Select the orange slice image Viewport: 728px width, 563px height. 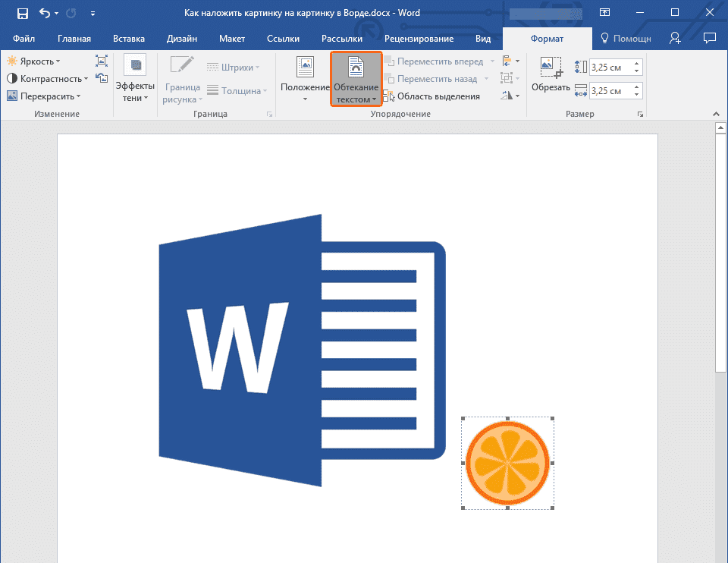point(507,463)
